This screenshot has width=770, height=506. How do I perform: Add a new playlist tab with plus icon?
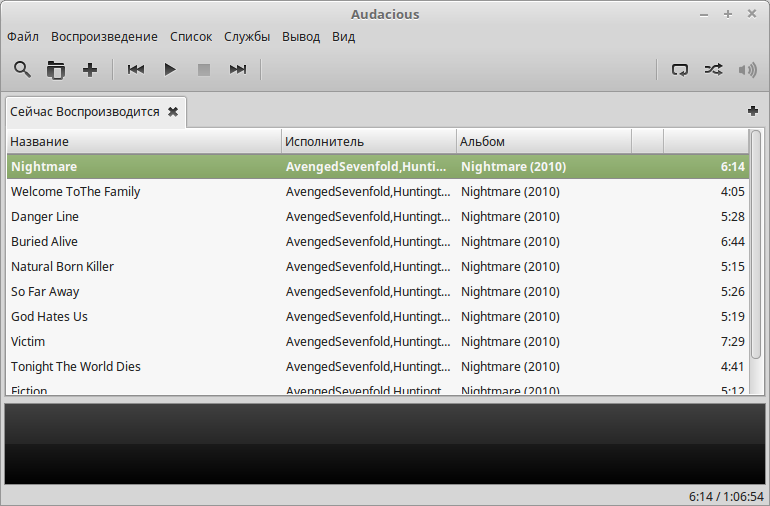pos(752,111)
